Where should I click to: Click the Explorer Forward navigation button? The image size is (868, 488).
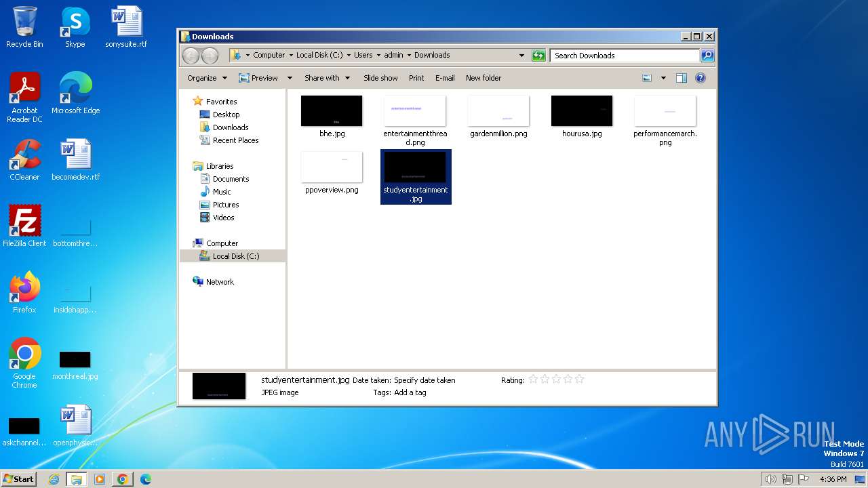(210, 56)
